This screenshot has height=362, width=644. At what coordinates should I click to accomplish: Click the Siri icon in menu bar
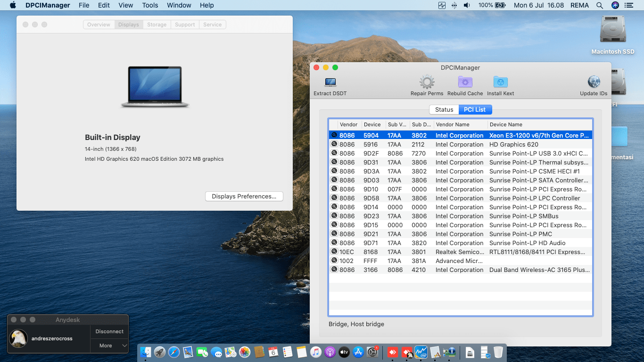615,5
